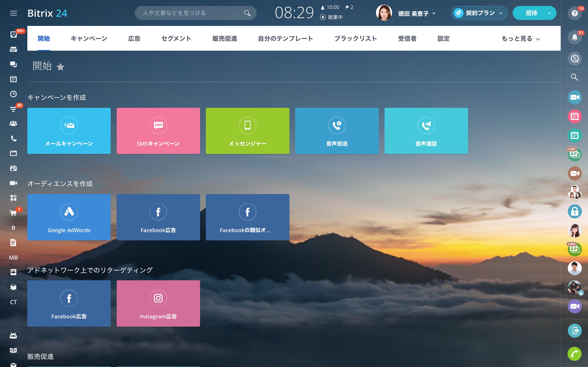Click the Instagram広告 tile
The width and height of the screenshot is (588, 367).
(x=158, y=303)
